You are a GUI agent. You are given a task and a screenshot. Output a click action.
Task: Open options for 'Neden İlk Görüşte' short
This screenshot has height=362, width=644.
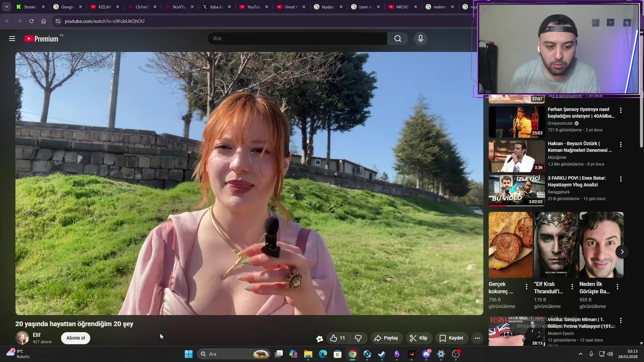pos(617,287)
